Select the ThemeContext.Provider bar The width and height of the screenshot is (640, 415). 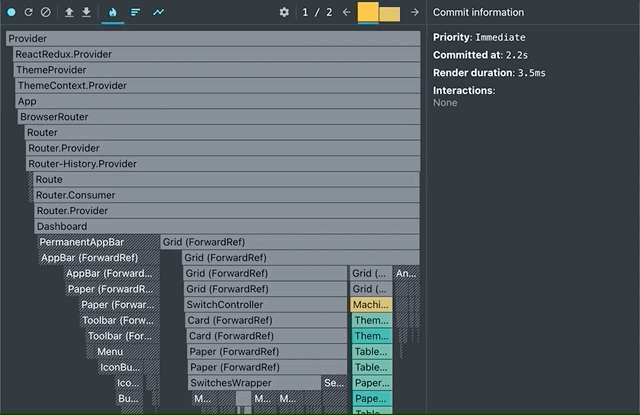tap(218, 86)
